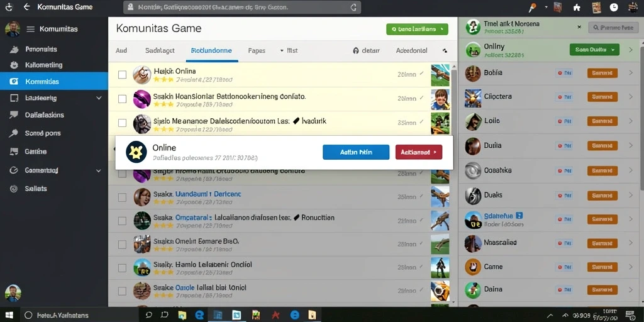Click the red Ackianed button
644x322 pixels.
[418, 152]
